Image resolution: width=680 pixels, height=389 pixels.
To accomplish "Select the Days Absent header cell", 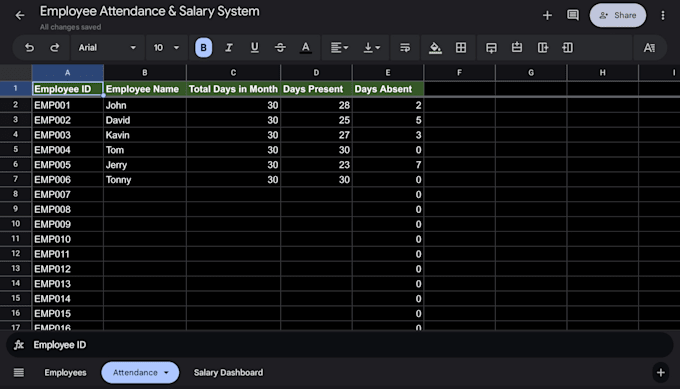I will pyautogui.click(x=388, y=89).
